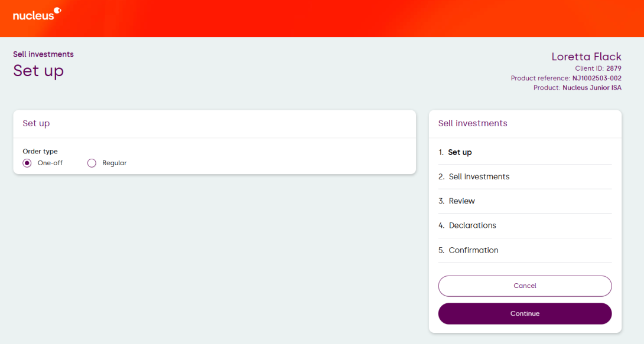Viewport: 644px width, 344px height.
Task: Jump to step 3 Review
Action: pyautogui.click(x=461, y=201)
